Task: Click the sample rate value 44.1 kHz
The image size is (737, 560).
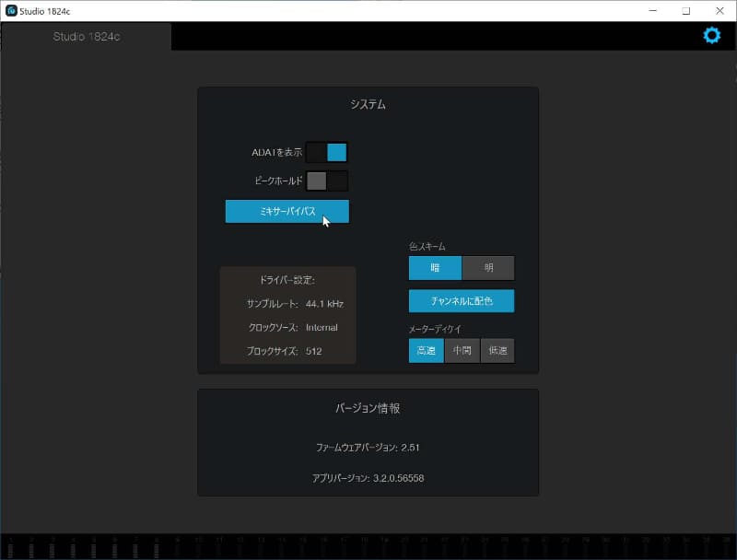Action: [x=324, y=304]
